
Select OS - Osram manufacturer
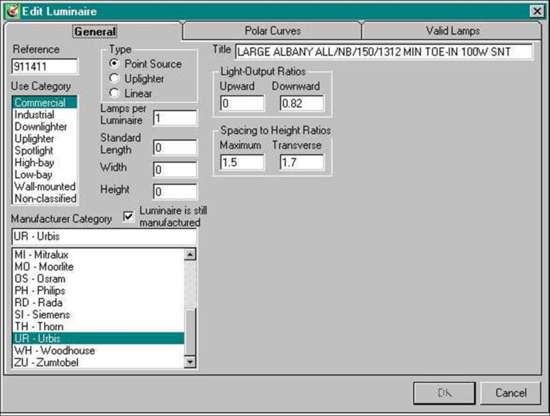click(98, 279)
